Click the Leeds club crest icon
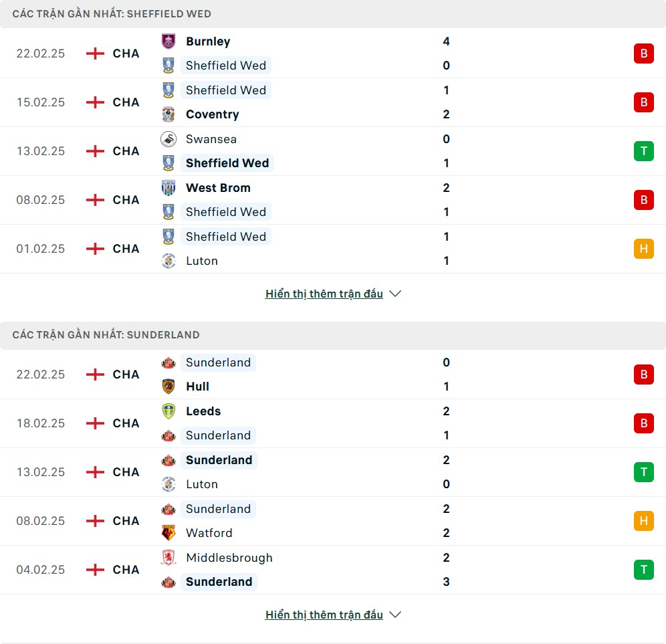Viewport: 666px width, 644px height. (x=169, y=411)
